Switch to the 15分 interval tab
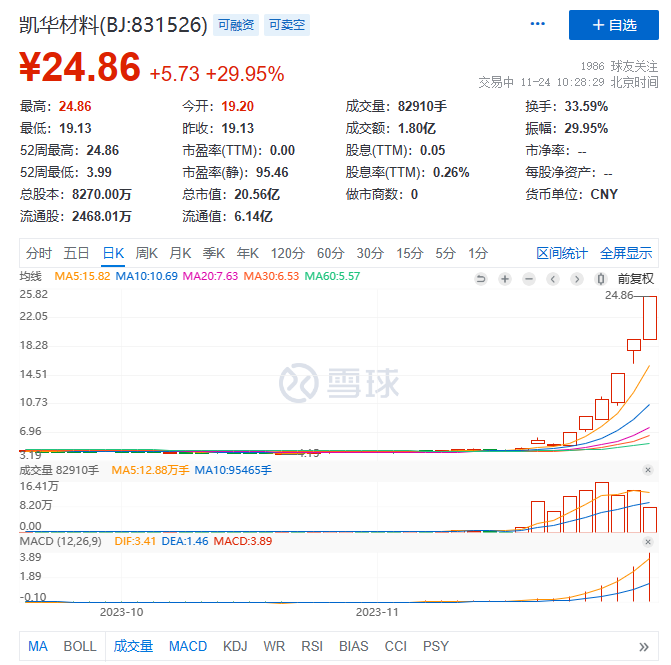 (x=409, y=253)
